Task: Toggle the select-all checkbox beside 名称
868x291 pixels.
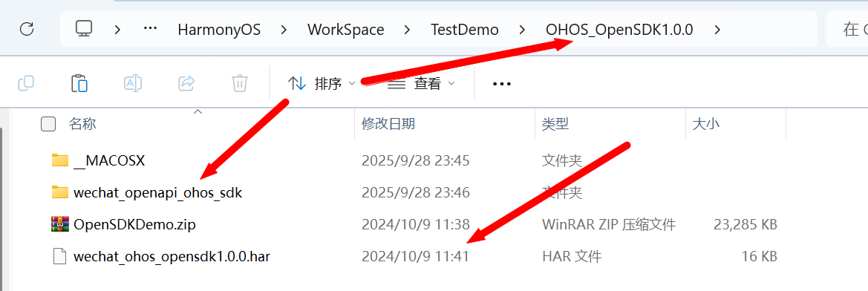Action: pyautogui.click(x=48, y=124)
